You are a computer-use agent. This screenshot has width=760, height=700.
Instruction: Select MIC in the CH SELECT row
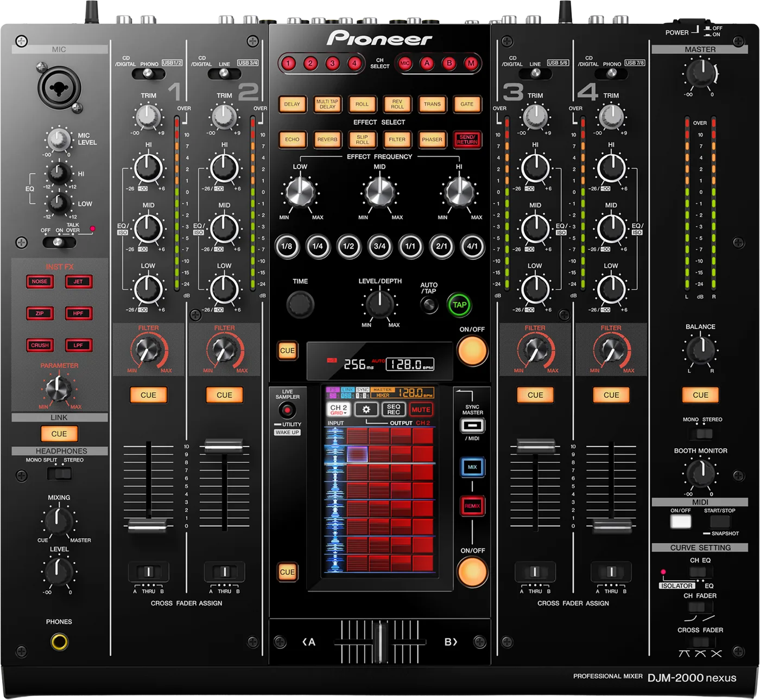pos(405,63)
